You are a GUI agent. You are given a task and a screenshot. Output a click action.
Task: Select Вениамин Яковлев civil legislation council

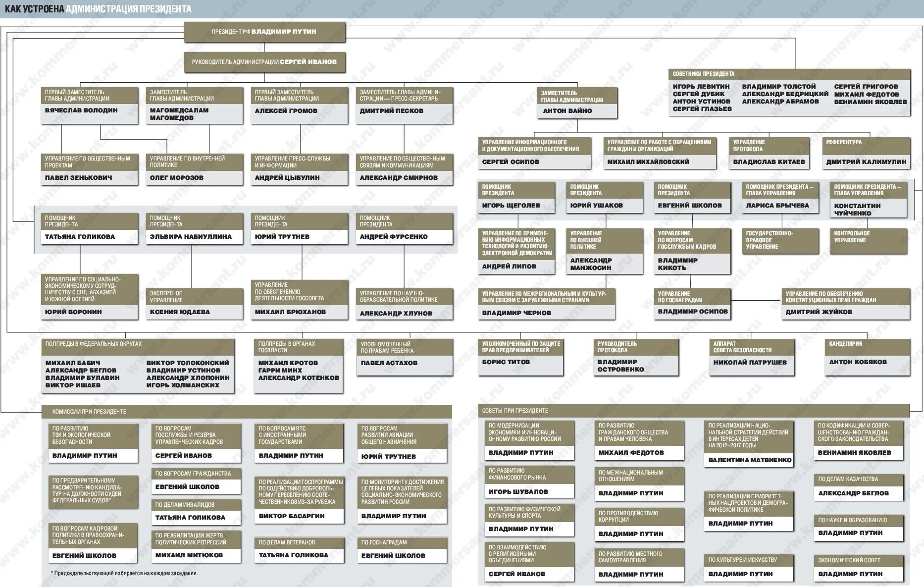859,440
